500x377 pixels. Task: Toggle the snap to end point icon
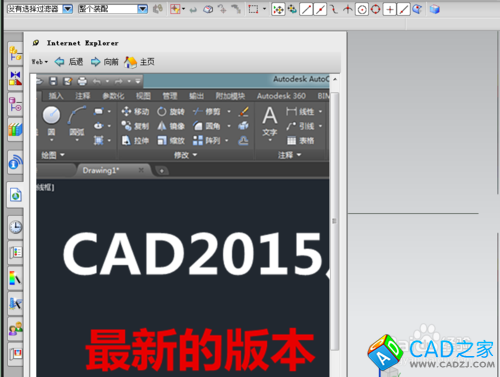(x=306, y=9)
